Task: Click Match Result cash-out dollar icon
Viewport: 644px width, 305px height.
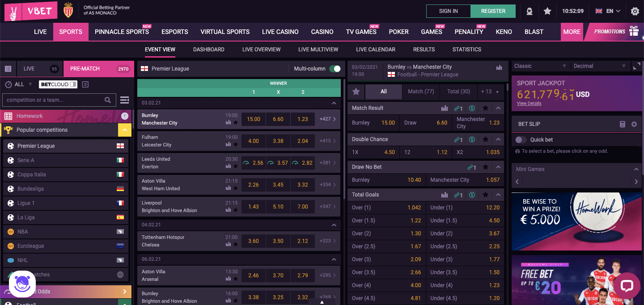Action: tap(472, 108)
